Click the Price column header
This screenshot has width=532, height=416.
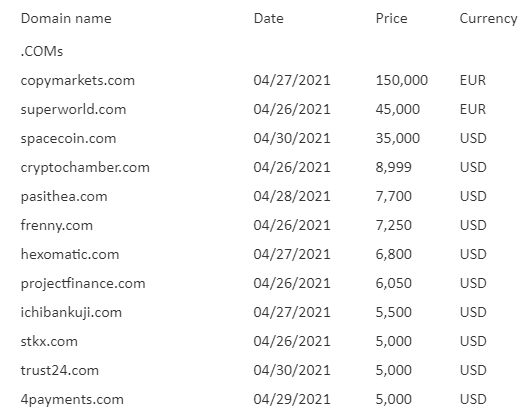pos(391,18)
